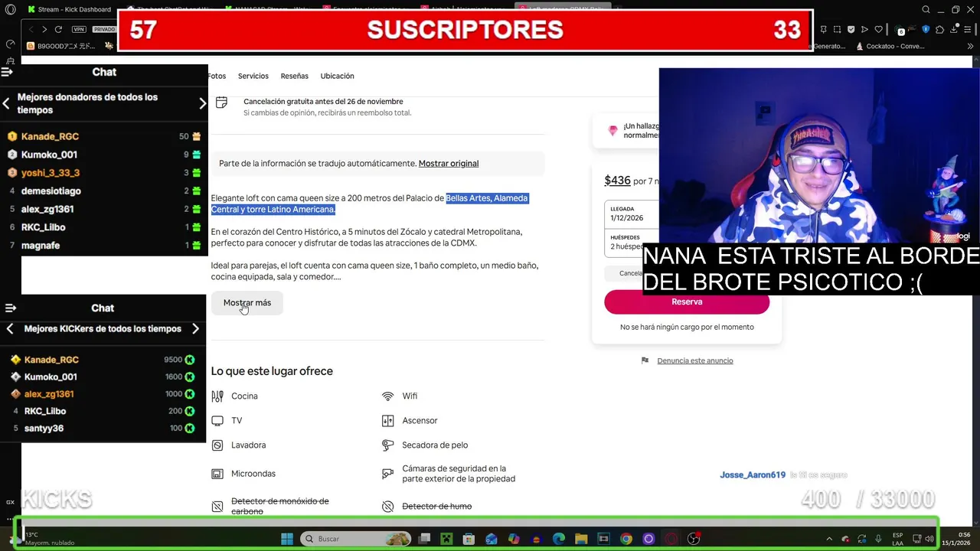Viewport: 980px width, 551px height.
Task: Expand the system tray hidden icons
Action: pos(830,539)
